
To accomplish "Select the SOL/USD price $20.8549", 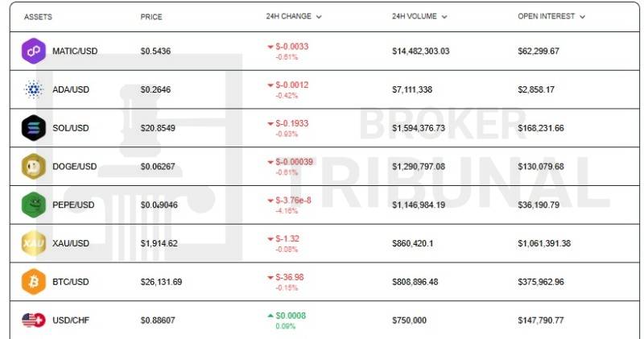I will tap(158, 128).
